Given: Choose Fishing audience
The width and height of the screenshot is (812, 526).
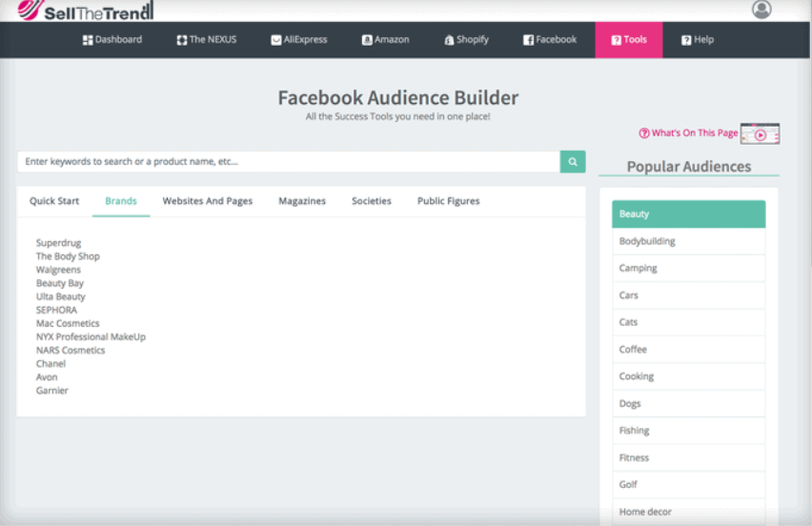Looking at the screenshot, I should tap(689, 430).
